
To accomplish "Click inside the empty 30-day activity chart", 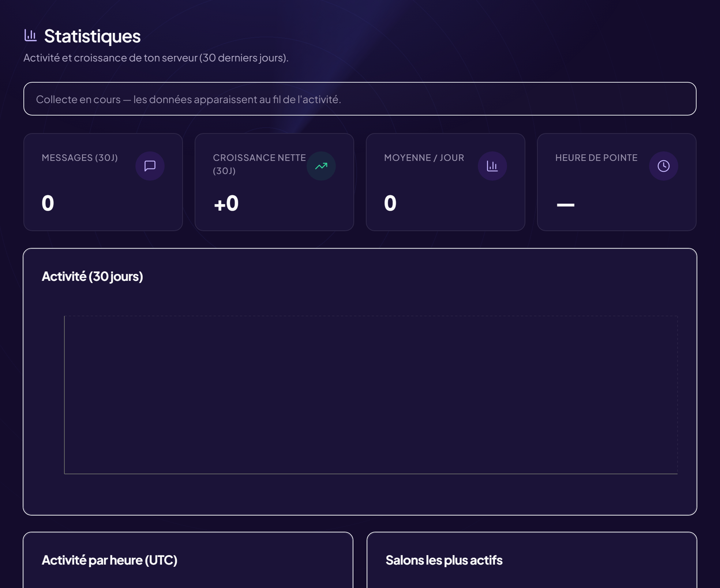I will coord(371,395).
